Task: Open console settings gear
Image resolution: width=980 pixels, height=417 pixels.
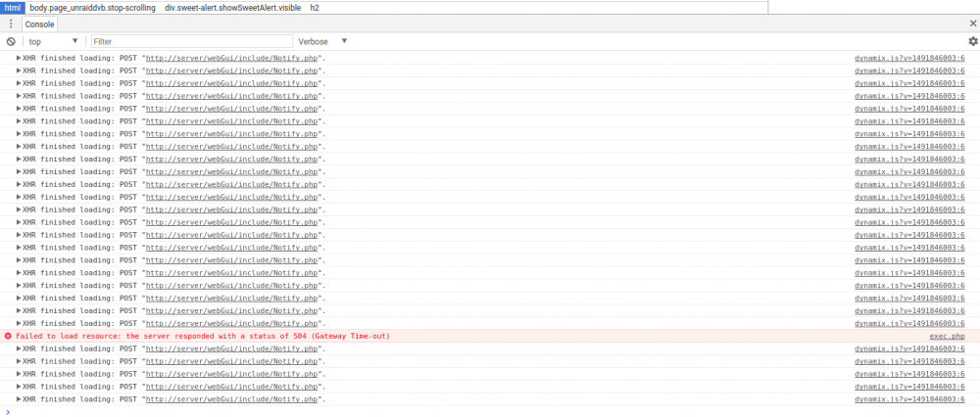Action: [972, 41]
